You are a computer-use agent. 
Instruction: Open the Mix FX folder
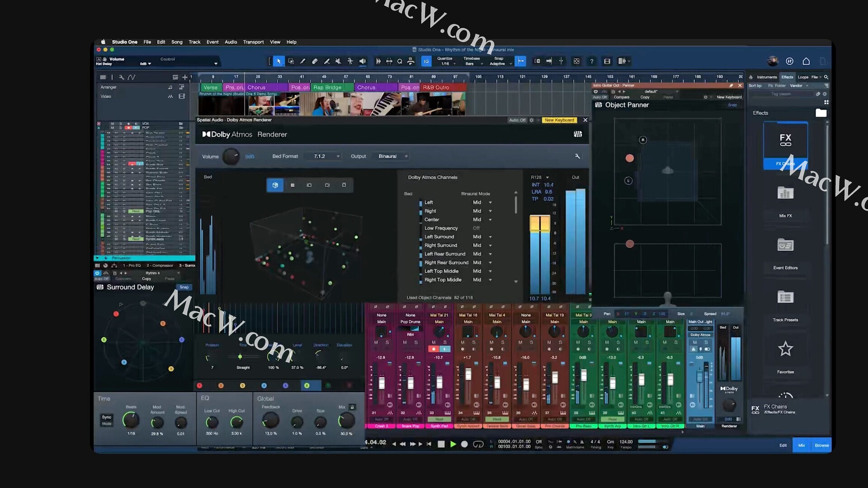tap(785, 201)
